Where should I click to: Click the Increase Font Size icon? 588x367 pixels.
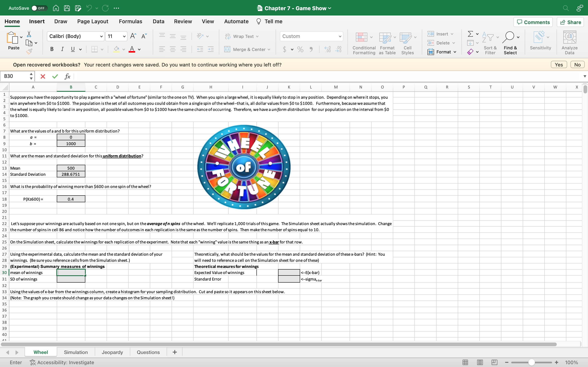[133, 36]
